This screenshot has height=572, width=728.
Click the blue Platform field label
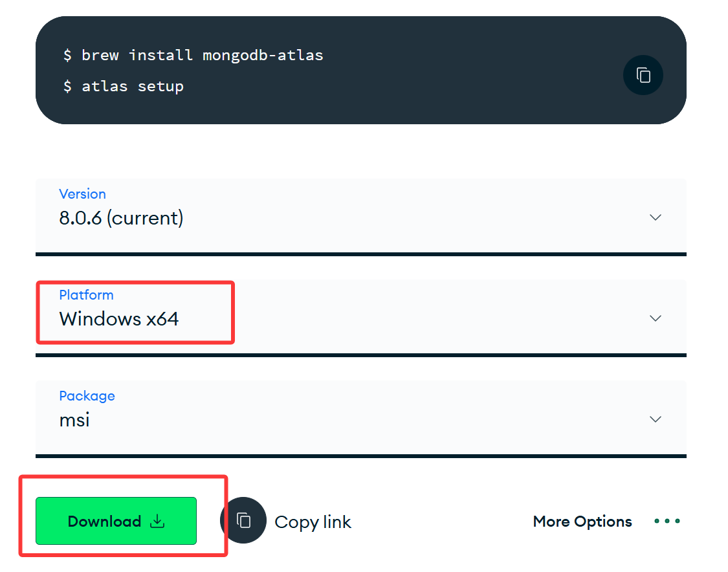tap(86, 295)
